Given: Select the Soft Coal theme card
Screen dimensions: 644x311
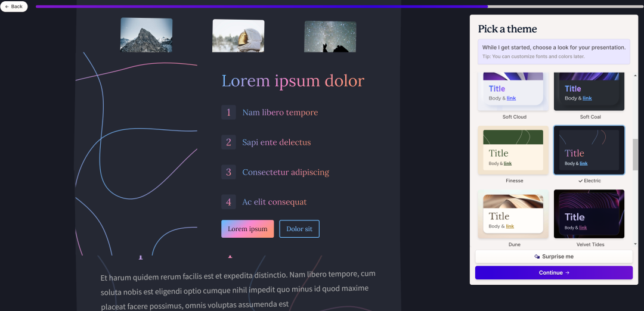Looking at the screenshot, I should [x=589, y=92].
